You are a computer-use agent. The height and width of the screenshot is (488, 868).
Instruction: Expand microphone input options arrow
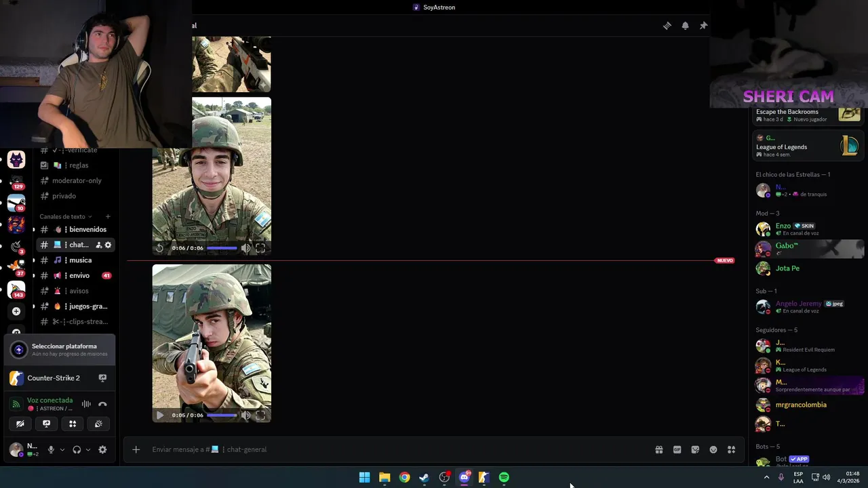pyautogui.click(x=62, y=449)
